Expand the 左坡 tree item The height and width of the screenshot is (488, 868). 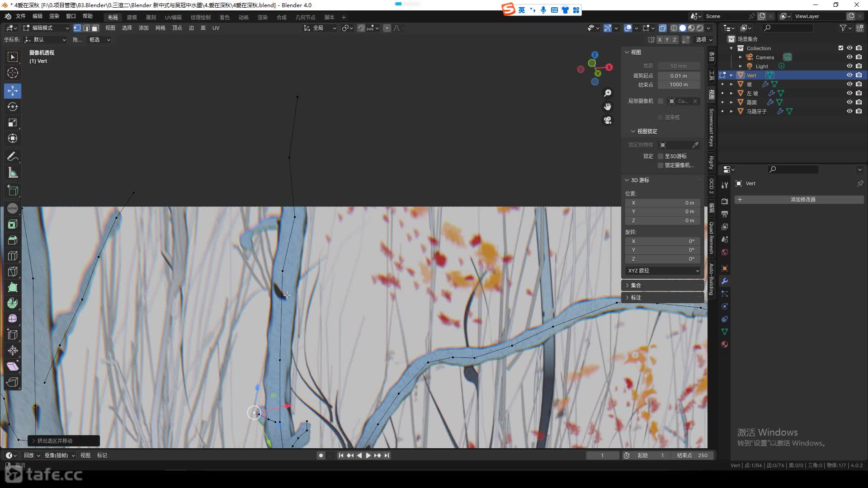(731, 93)
